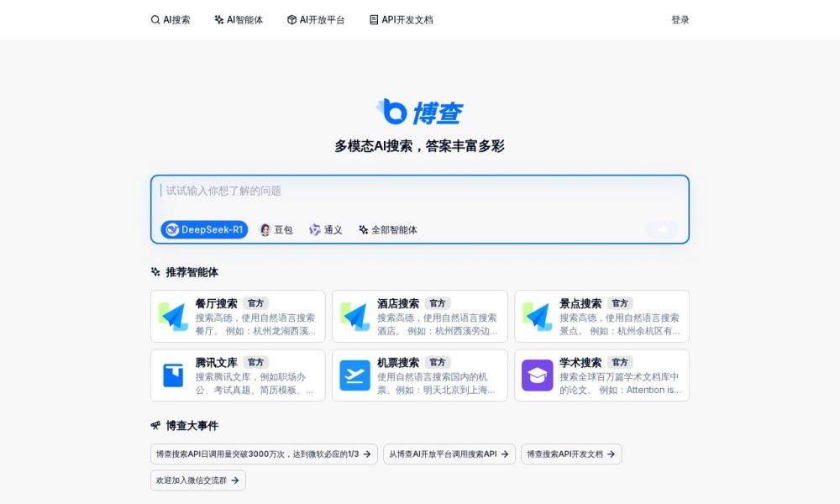Click the telescope icon beside 博查大事件

(x=155, y=426)
